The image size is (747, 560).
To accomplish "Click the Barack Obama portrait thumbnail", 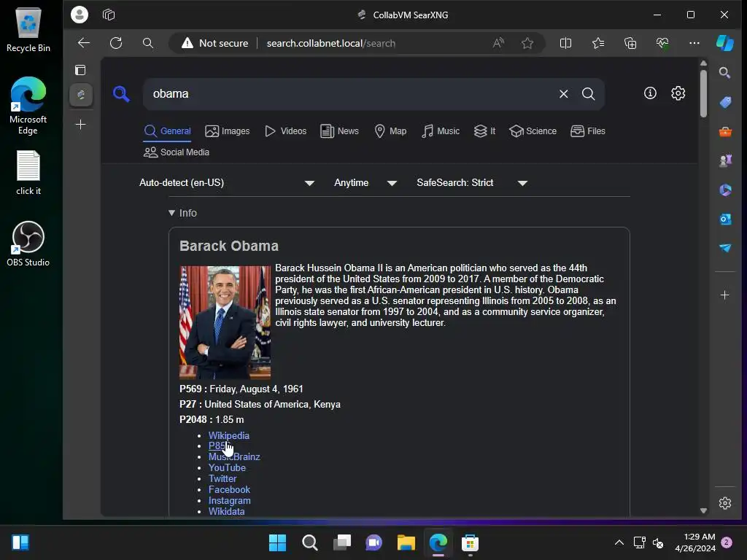I will pos(225,322).
